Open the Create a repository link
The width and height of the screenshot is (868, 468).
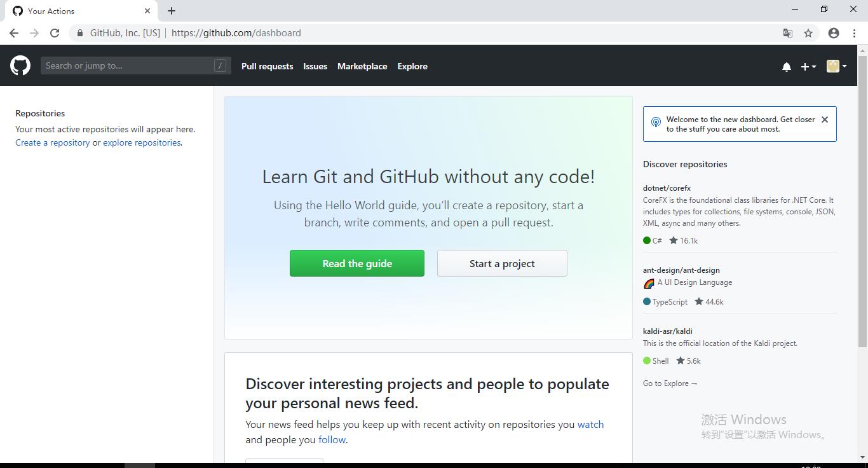pos(53,142)
